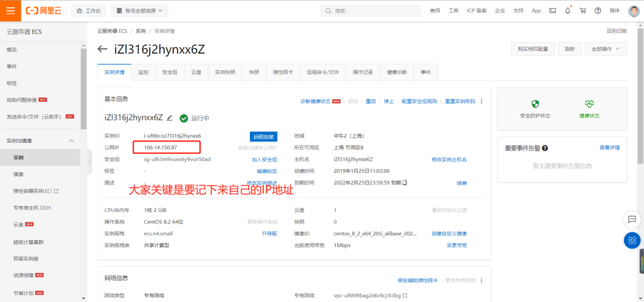Open the orange hamburger menu
644x302 pixels.
(x=11, y=11)
